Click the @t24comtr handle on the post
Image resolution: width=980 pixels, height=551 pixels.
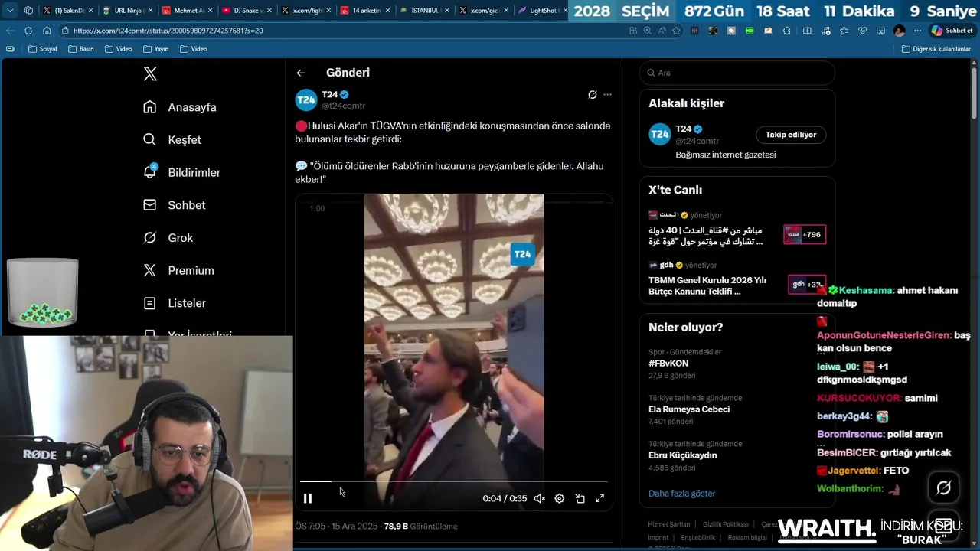click(344, 106)
